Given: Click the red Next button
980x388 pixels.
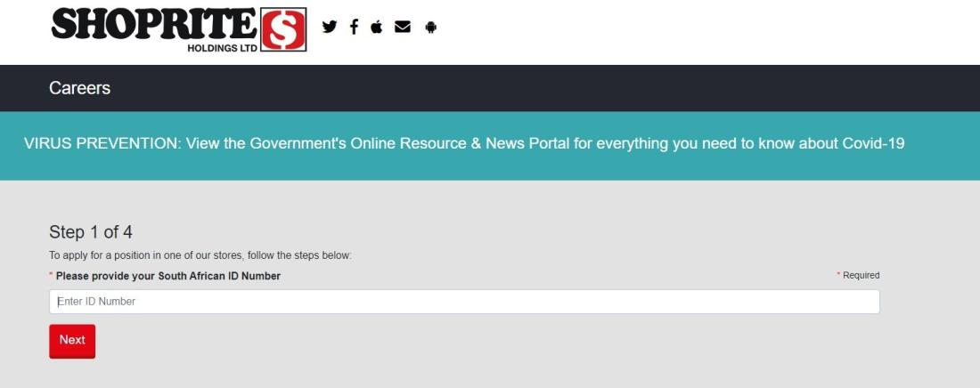Looking at the screenshot, I should (x=72, y=341).
